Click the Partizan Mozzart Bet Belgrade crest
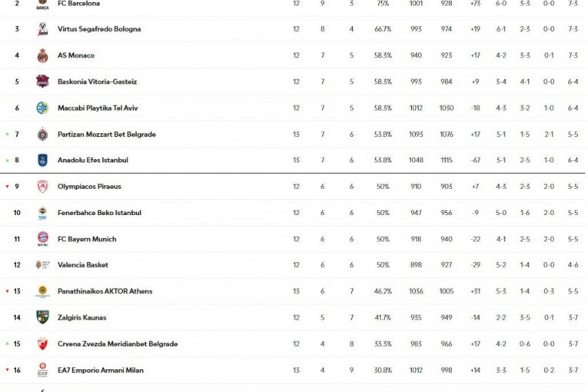The width and height of the screenshot is (588, 392). (x=42, y=135)
